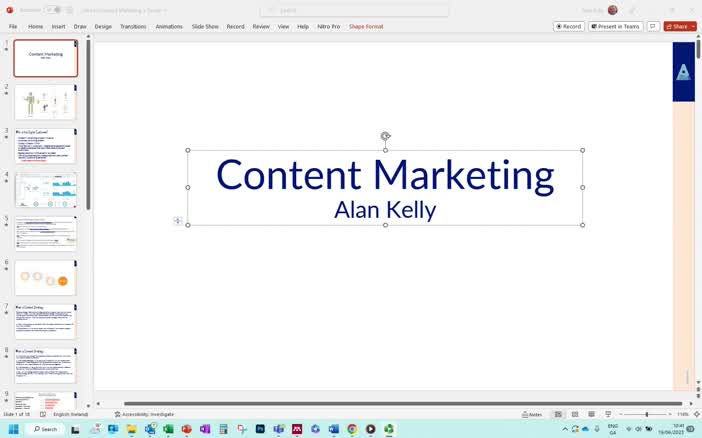Open Calculator from the taskbar
The height and width of the screenshot is (438, 702).
click(x=223, y=429)
